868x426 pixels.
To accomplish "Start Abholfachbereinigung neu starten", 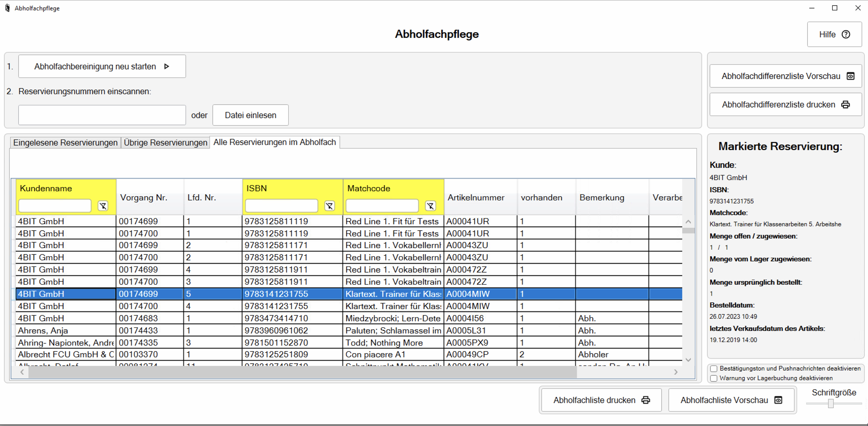I will click(x=102, y=66).
